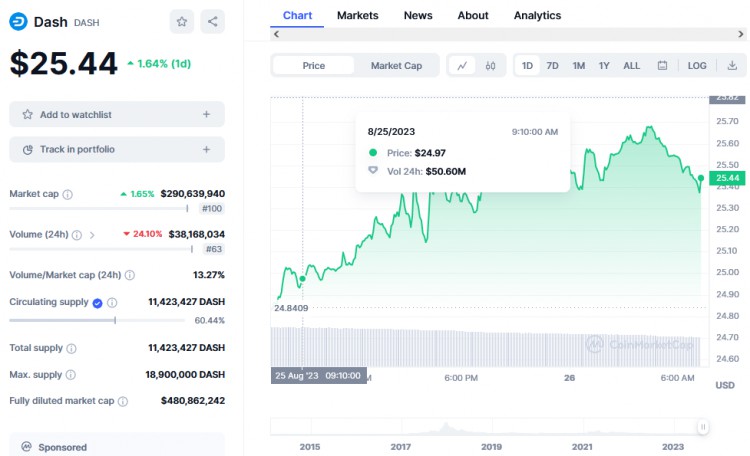This screenshot has width=750, height=456.
Task: Set chart range to 7D
Action: coord(552,66)
